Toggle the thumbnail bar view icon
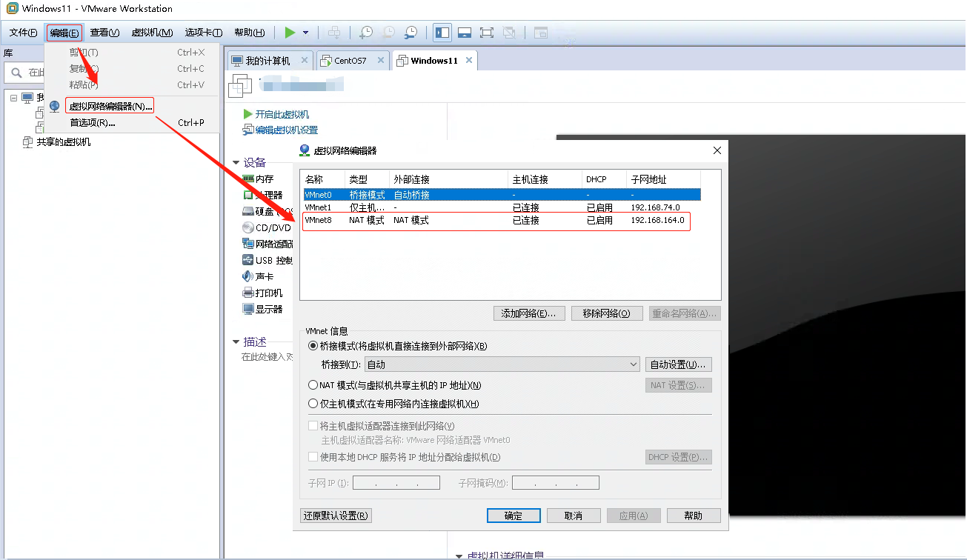The height and width of the screenshot is (560, 967). 465,33
